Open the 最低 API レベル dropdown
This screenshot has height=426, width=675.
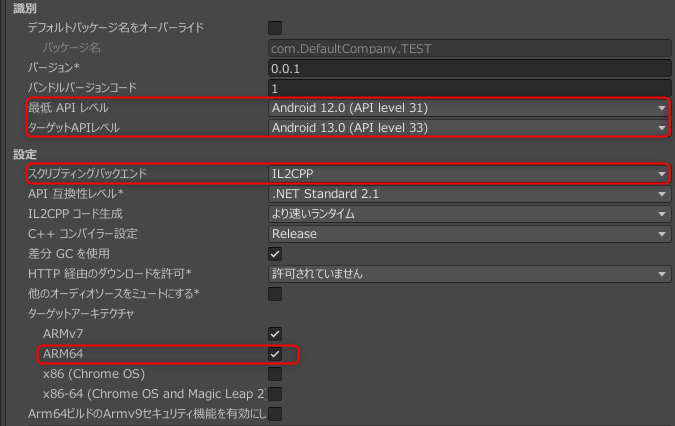(469, 108)
